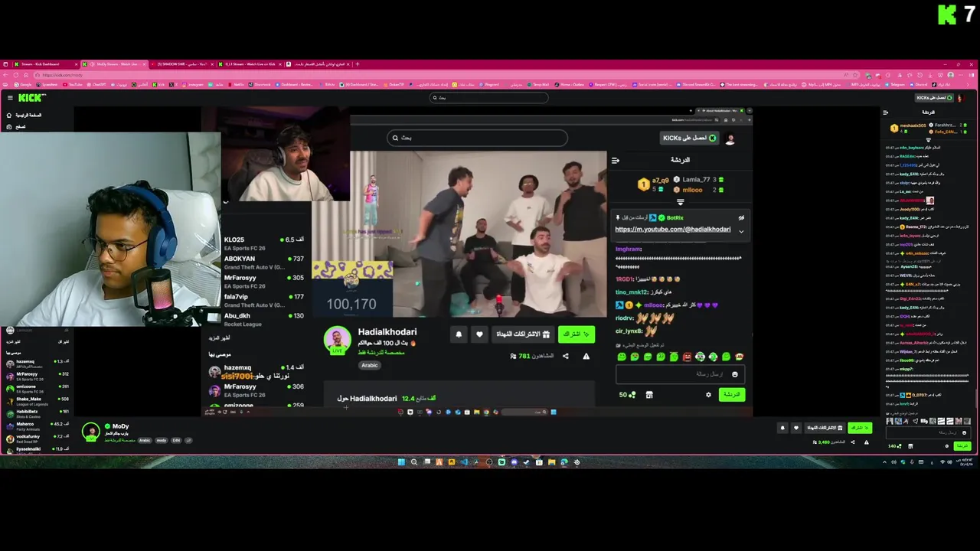Open the ABOKYAN channel row
Screen dimensions: 980x551
click(264, 262)
